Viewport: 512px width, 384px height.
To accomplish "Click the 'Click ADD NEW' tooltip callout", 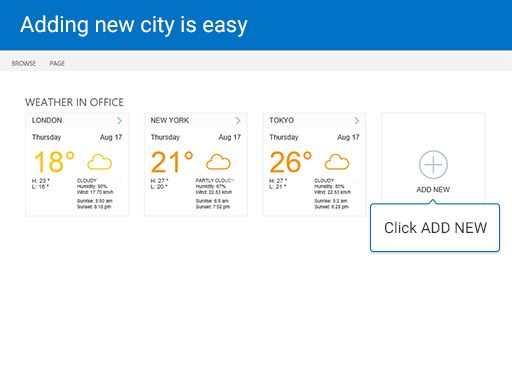I will [x=435, y=228].
